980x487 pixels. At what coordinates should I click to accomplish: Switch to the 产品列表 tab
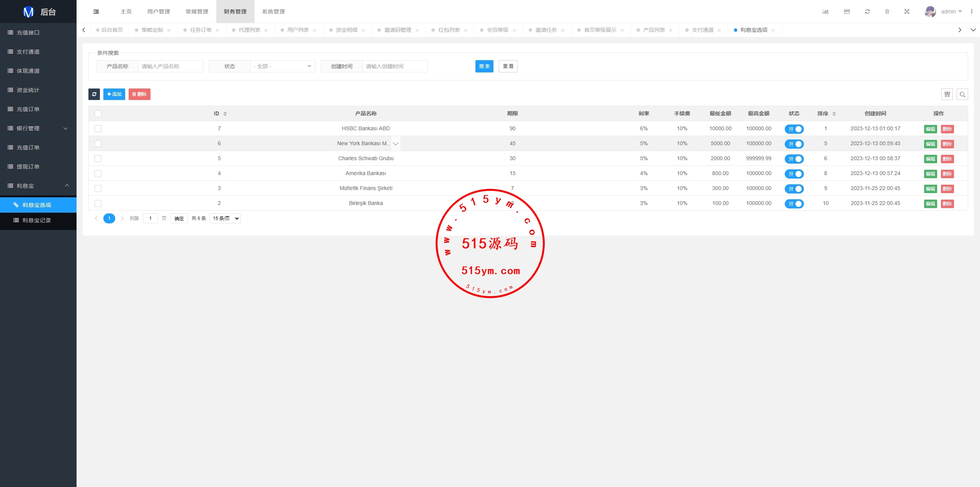pyautogui.click(x=654, y=30)
